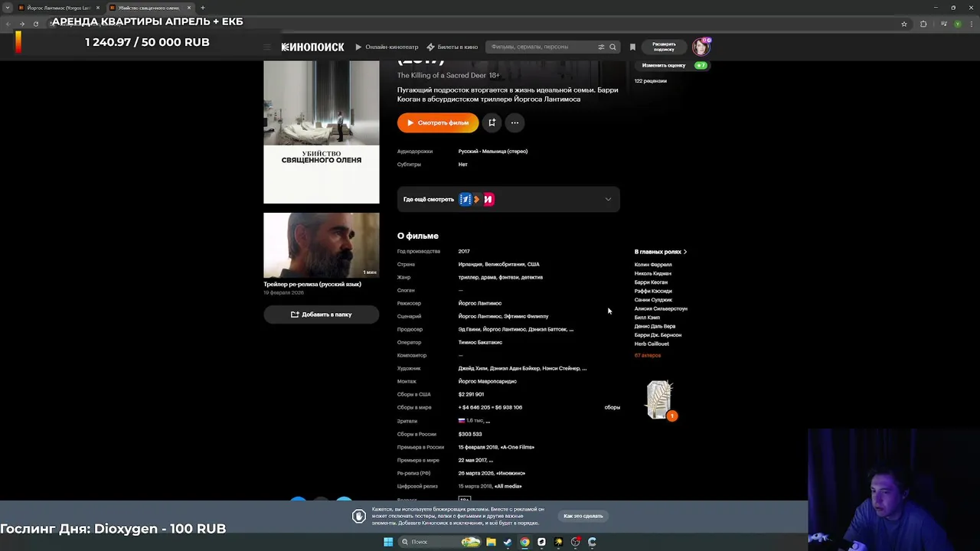Open genre триллер link

click(468, 277)
